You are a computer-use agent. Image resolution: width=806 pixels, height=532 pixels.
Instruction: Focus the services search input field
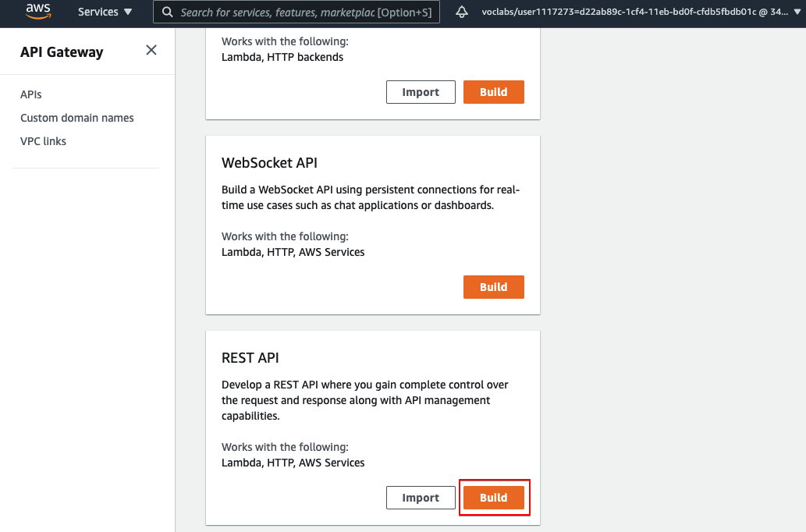point(304,12)
